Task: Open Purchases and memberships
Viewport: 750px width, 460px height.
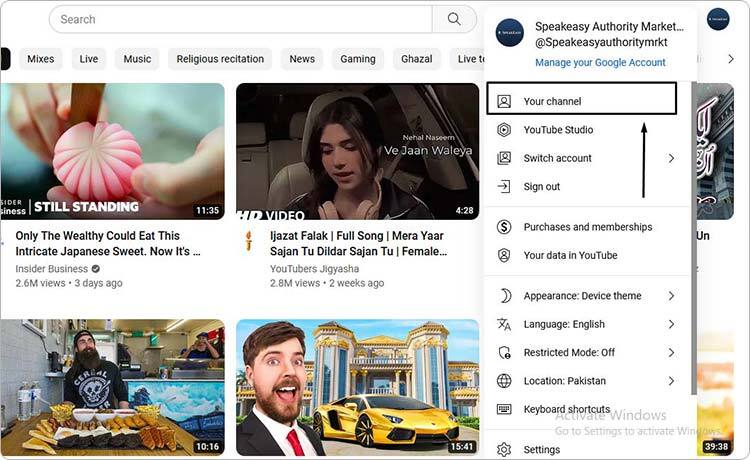Action: 587,227
